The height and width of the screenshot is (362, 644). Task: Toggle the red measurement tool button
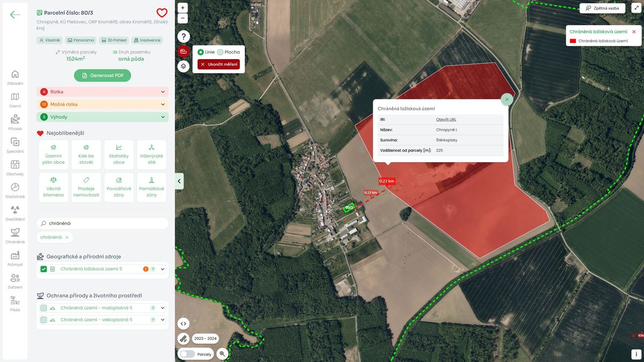pyautogui.click(x=184, y=52)
